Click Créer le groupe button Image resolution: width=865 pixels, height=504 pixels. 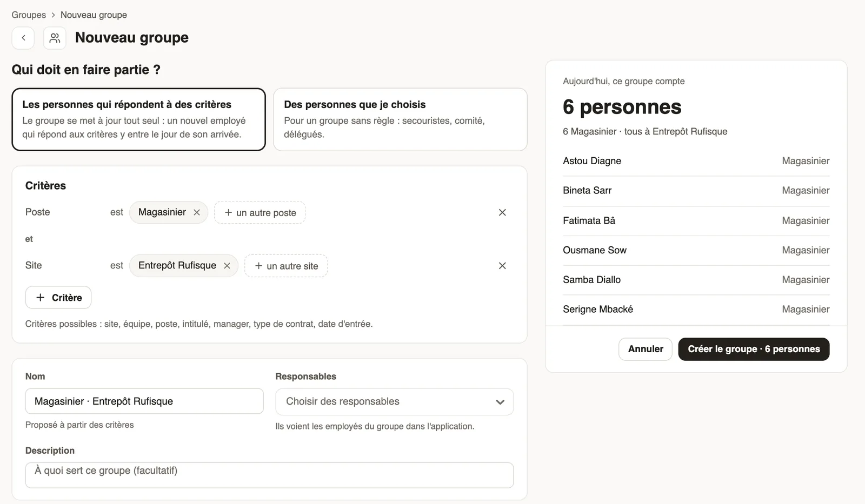754,349
